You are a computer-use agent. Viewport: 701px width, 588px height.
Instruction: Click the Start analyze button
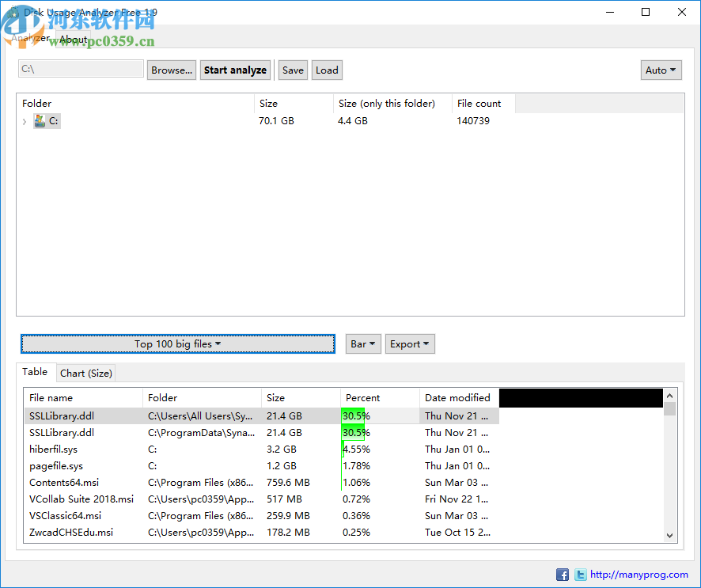click(x=235, y=70)
